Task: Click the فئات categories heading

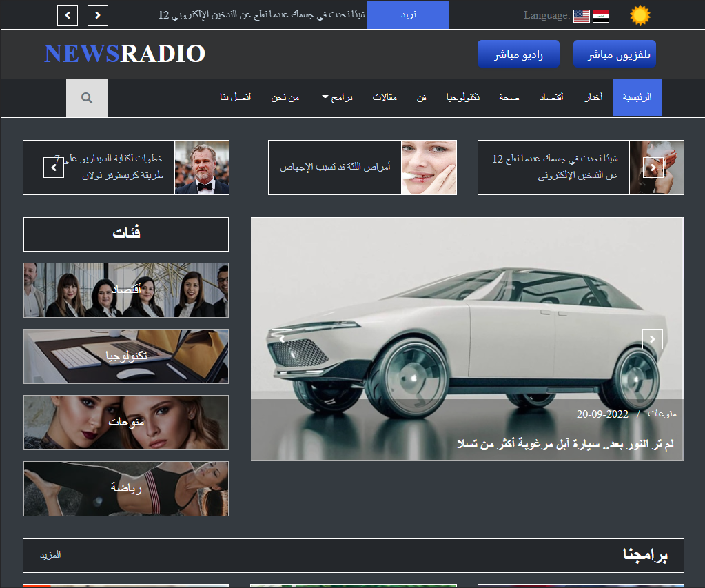Action: pos(126,234)
